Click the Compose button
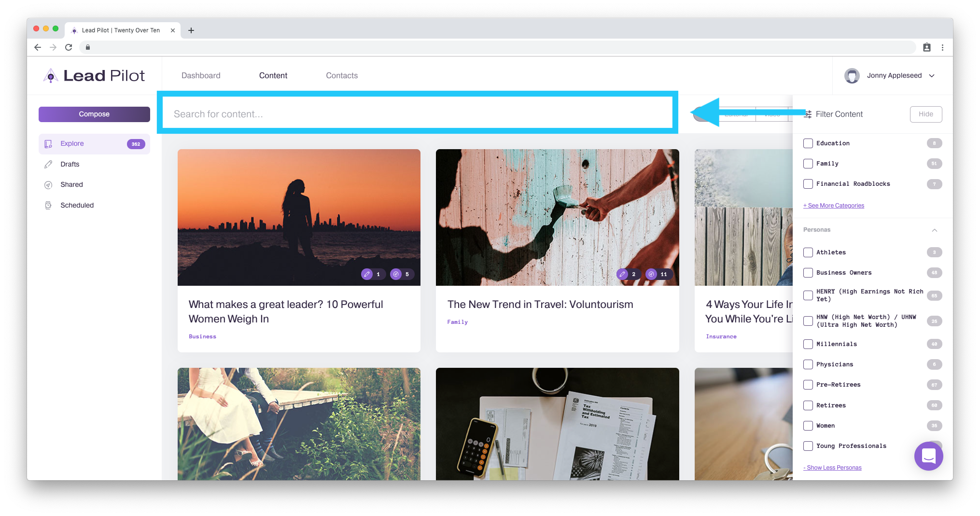The height and width of the screenshot is (516, 980). (x=94, y=114)
